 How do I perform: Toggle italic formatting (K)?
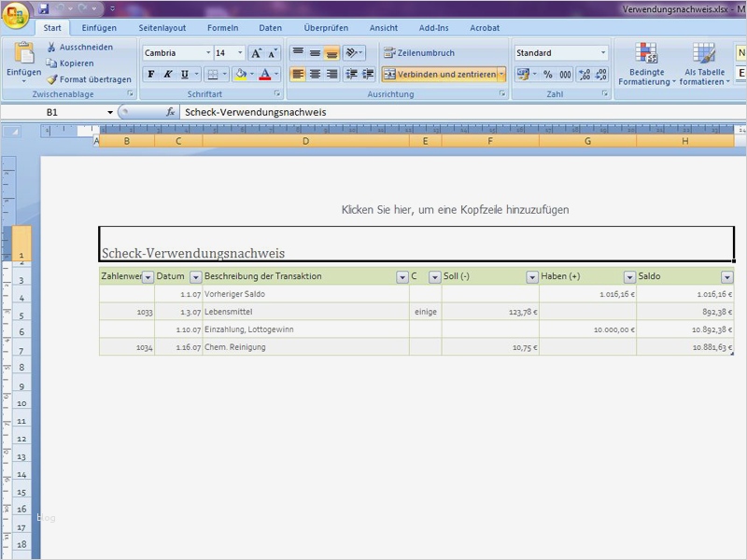pos(168,75)
